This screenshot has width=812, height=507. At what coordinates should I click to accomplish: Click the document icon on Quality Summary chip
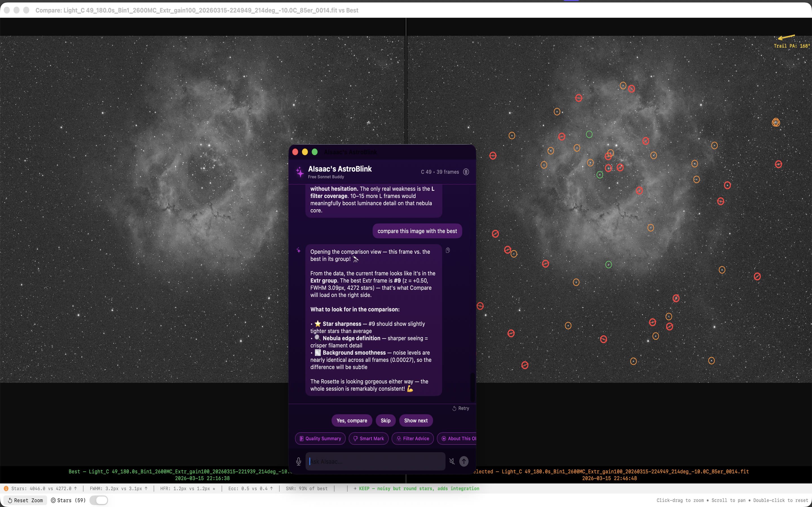[x=302, y=438]
